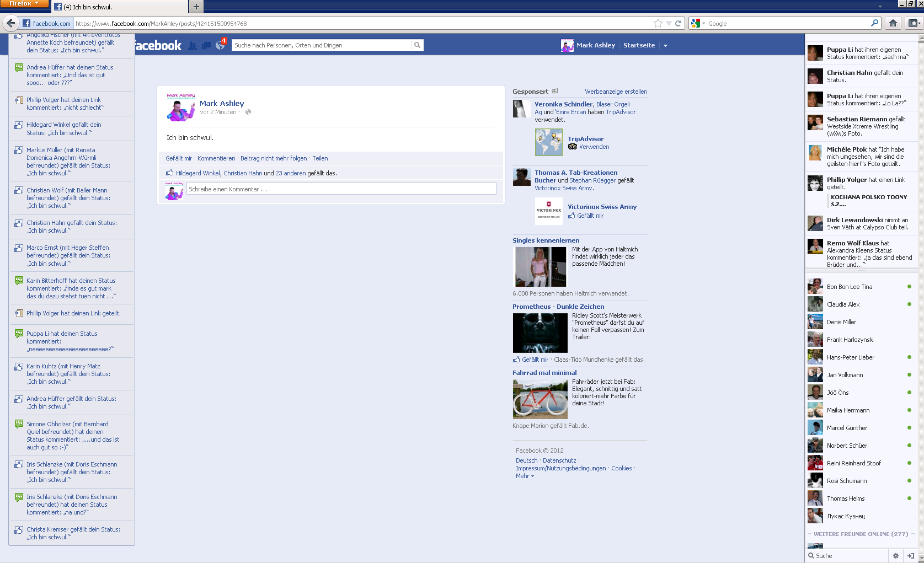Viewport: 924px width, 563px height.
Task: Click Teilen under the post
Action: point(320,158)
